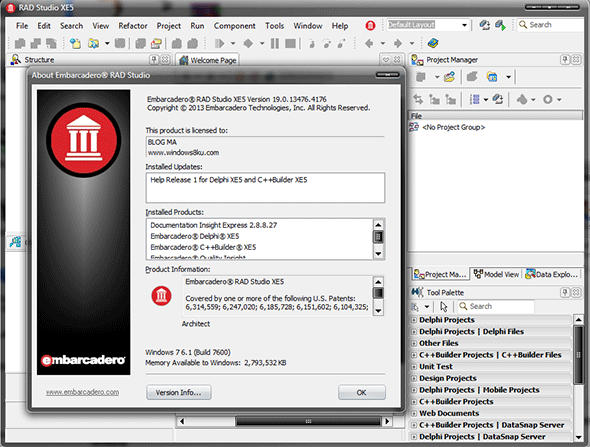Open the Window menu
This screenshot has width=590, height=447.
tap(308, 26)
